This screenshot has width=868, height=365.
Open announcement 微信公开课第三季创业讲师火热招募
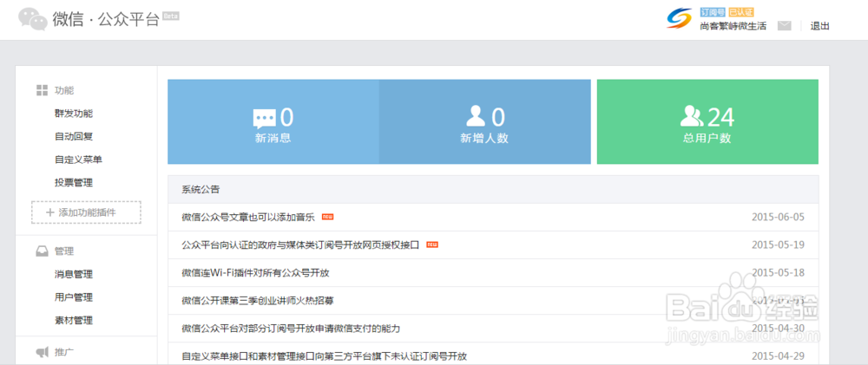click(258, 300)
